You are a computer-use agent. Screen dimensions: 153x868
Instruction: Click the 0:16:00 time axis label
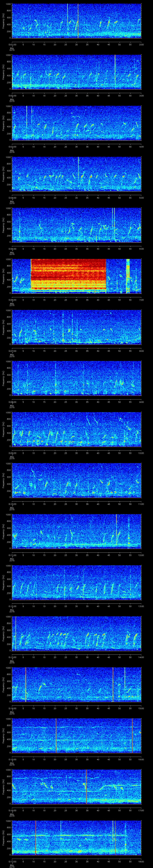pos(12,810)
